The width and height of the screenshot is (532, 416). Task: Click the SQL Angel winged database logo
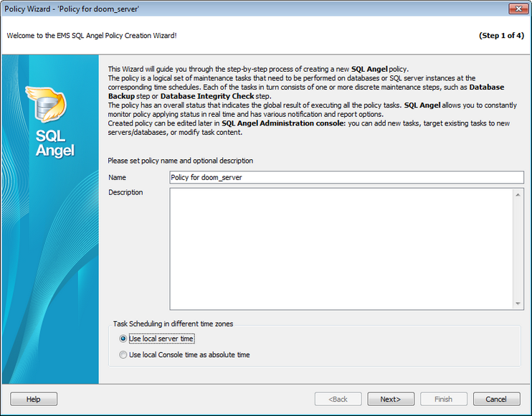pos(47,105)
